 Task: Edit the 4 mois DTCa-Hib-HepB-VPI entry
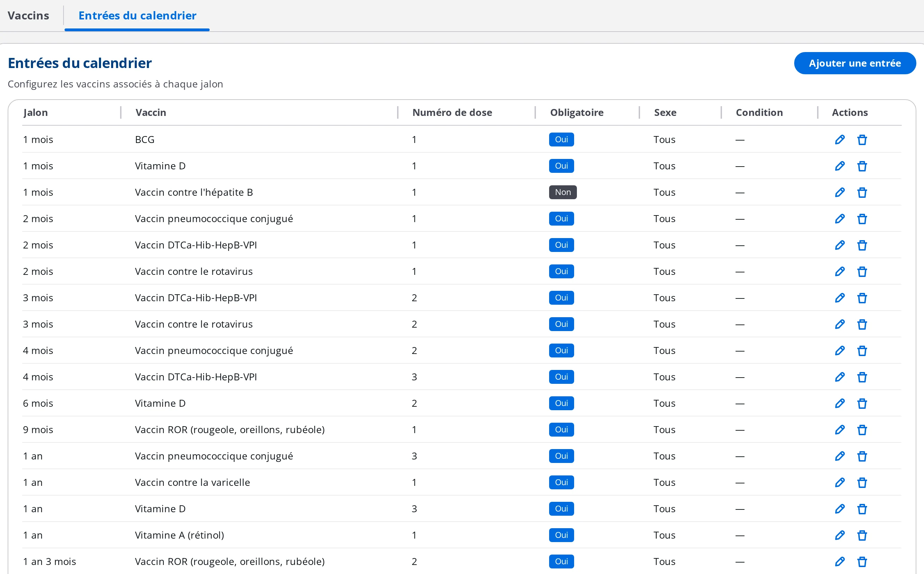840,377
